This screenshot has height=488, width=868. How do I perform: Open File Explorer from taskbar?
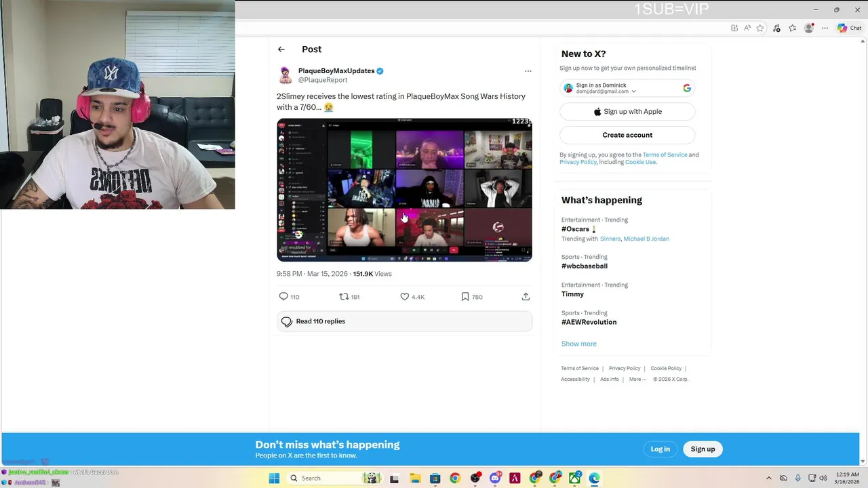[414, 479]
